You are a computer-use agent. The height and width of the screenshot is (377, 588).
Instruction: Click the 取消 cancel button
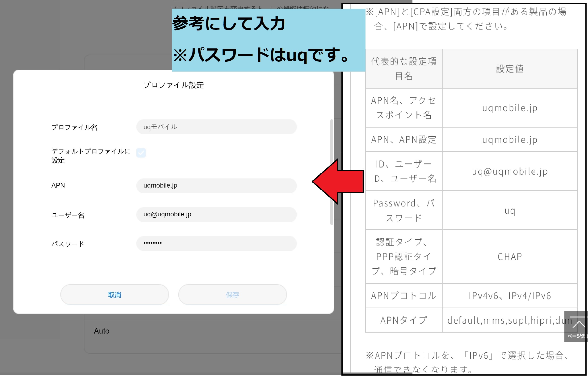click(x=114, y=295)
